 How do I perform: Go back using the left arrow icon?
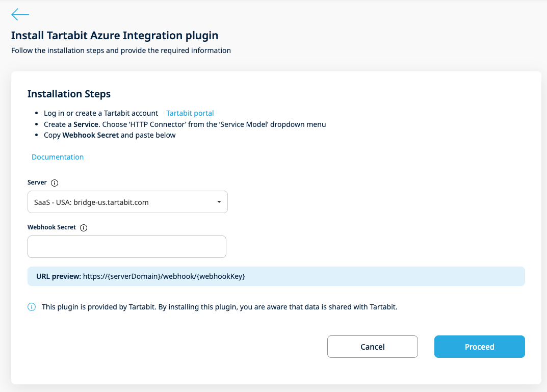[20, 14]
